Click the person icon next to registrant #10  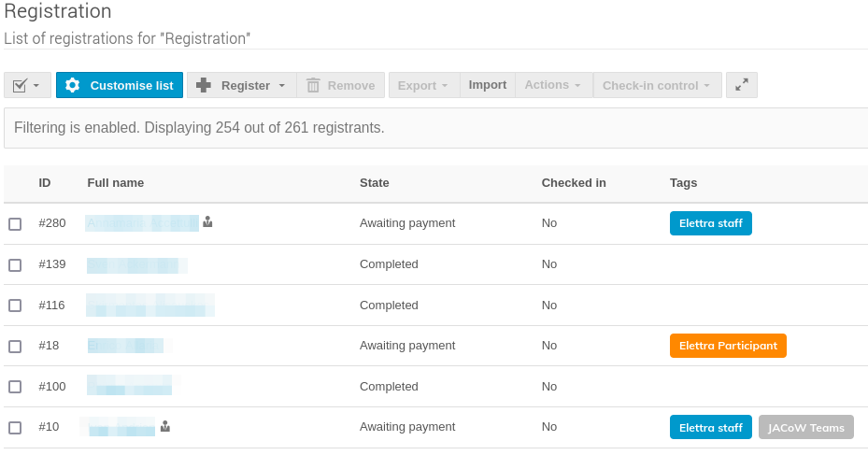tap(165, 427)
